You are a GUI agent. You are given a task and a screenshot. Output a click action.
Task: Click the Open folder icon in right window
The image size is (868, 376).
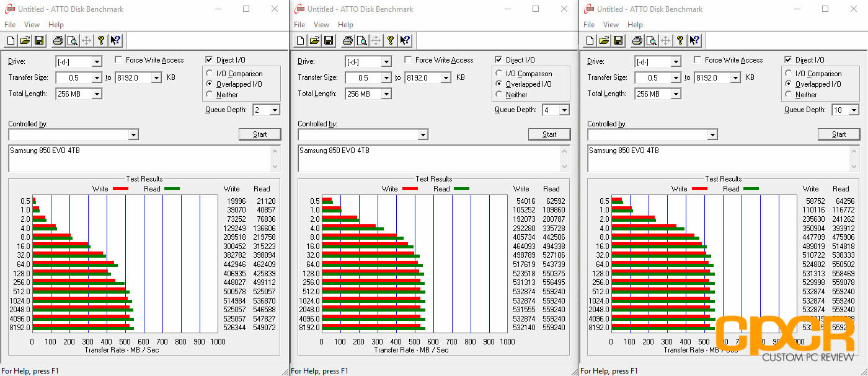[x=604, y=41]
